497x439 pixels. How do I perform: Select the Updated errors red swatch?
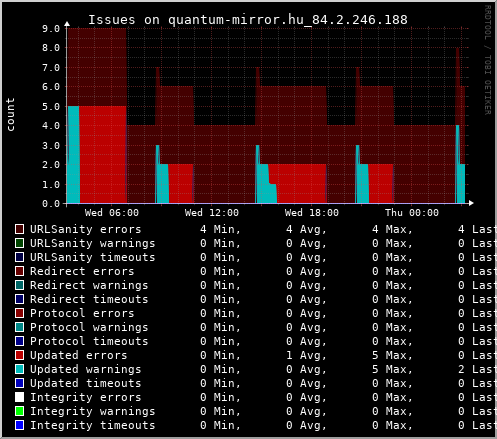point(20,355)
